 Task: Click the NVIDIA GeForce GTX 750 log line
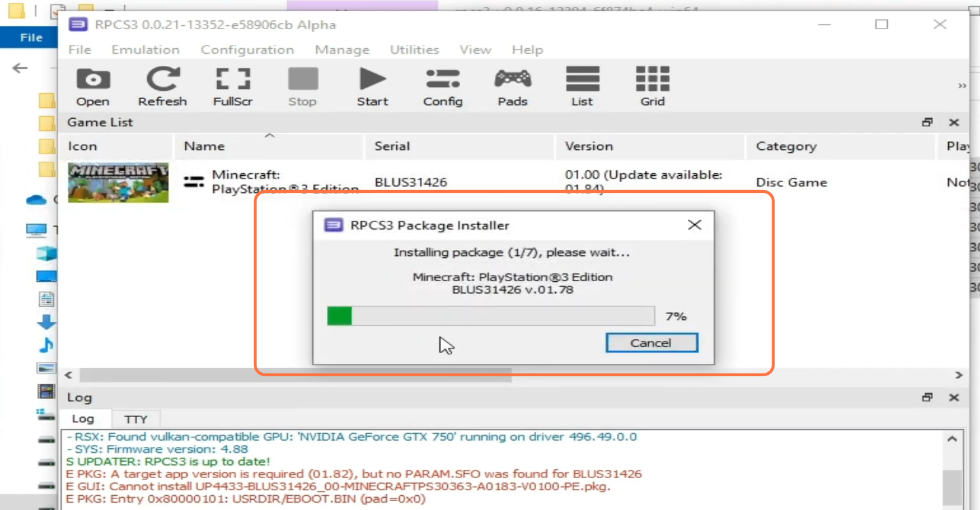pos(352,437)
